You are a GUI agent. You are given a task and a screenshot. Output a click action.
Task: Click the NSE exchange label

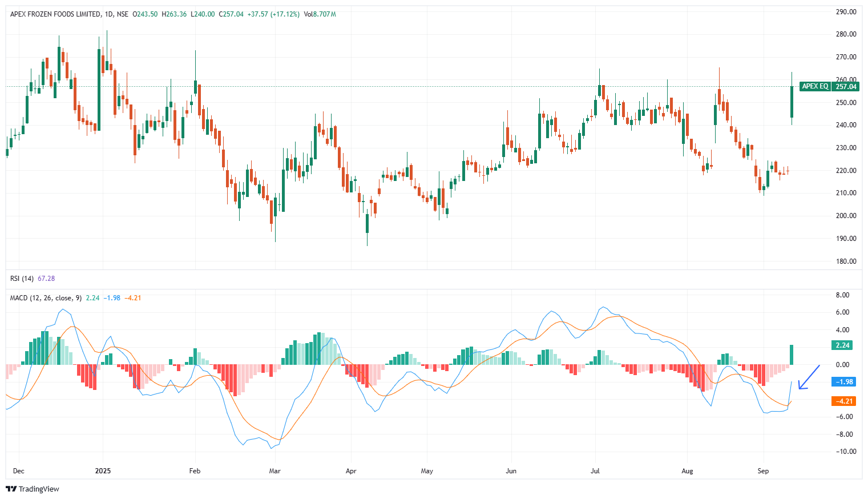click(x=122, y=14)
